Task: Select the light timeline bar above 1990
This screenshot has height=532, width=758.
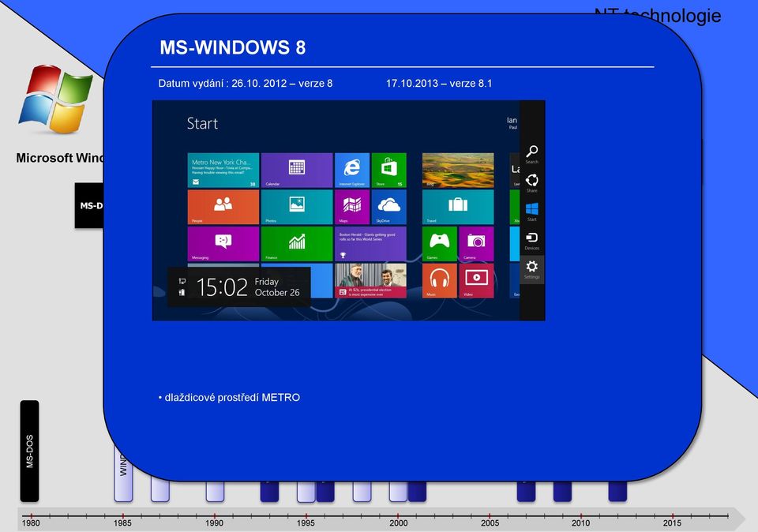Action: [x=215, y=491]
